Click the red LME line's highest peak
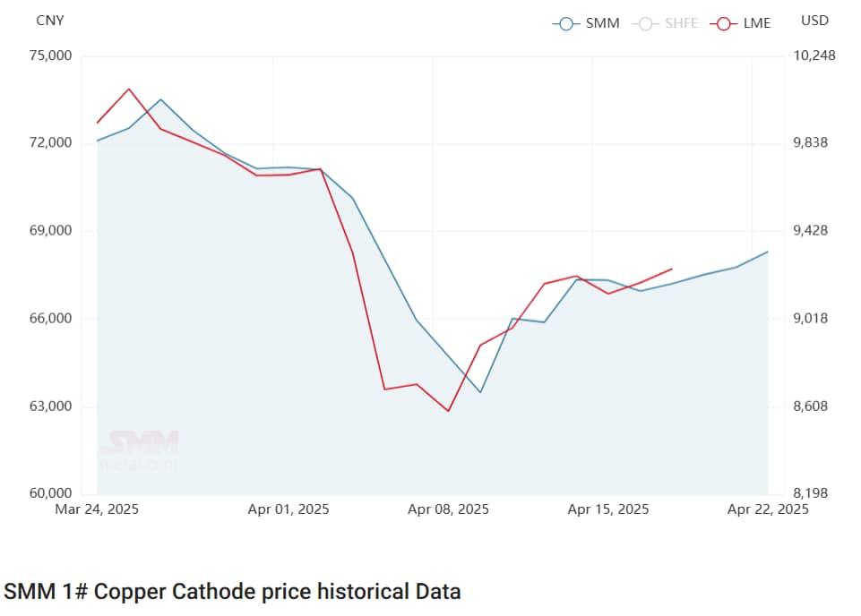The image size is (861, 616). tap(129, 90)
